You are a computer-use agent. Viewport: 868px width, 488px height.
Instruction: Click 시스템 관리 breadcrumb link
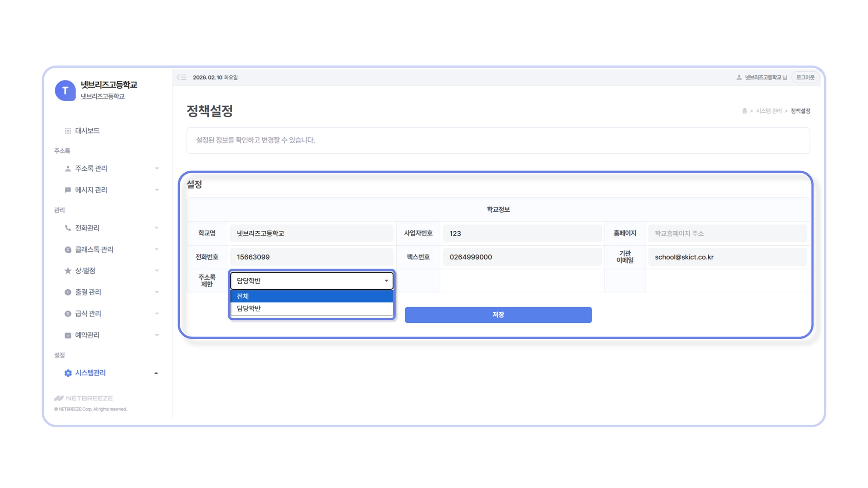pyautogui.click(x=768, y=111)
